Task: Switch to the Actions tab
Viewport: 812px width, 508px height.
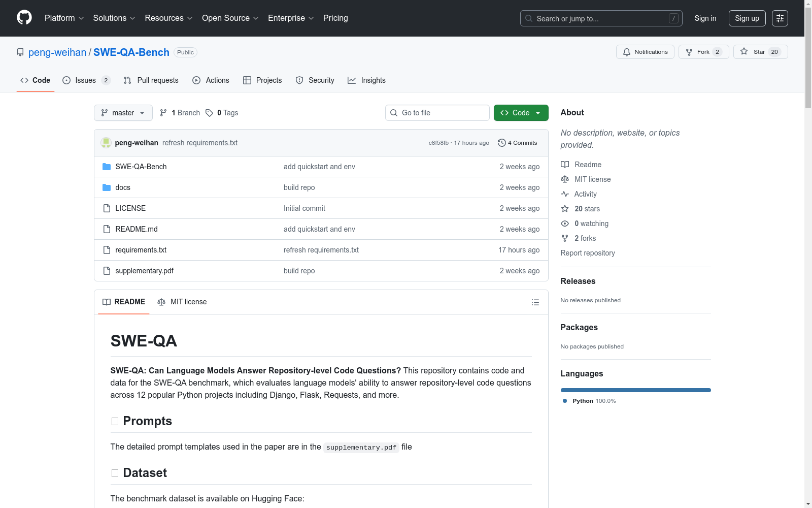Action: click(x=211, y=80)
